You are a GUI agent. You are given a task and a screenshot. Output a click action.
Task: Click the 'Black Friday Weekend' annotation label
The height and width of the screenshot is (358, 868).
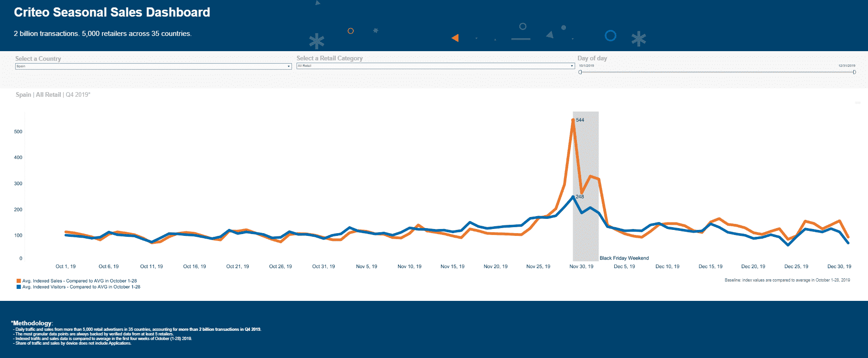click(x=624, y=258)
